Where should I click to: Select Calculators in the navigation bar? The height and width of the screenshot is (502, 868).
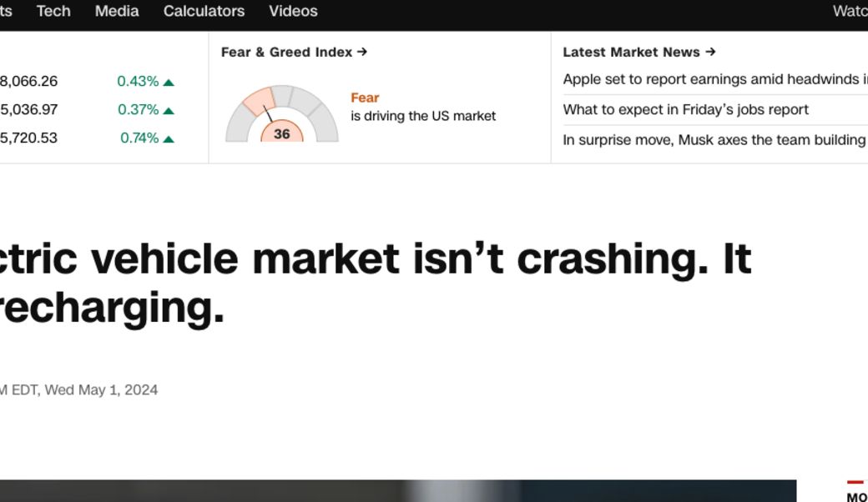(x=204, y=11)
